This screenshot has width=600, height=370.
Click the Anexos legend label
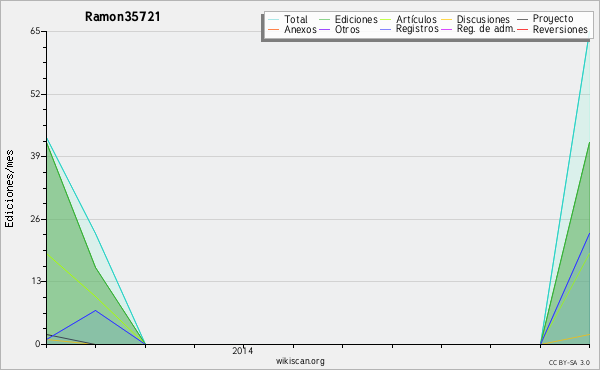point(300,29)
